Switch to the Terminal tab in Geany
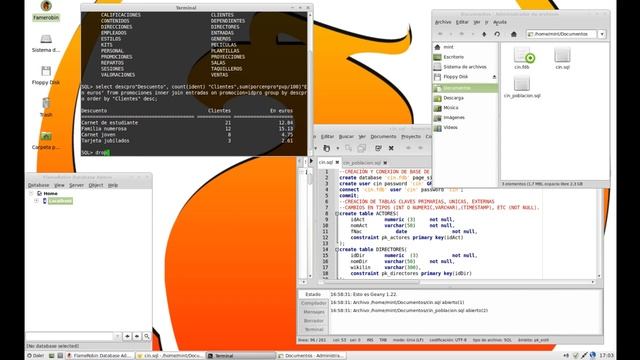The image size is (640, 360). point(313,329)
